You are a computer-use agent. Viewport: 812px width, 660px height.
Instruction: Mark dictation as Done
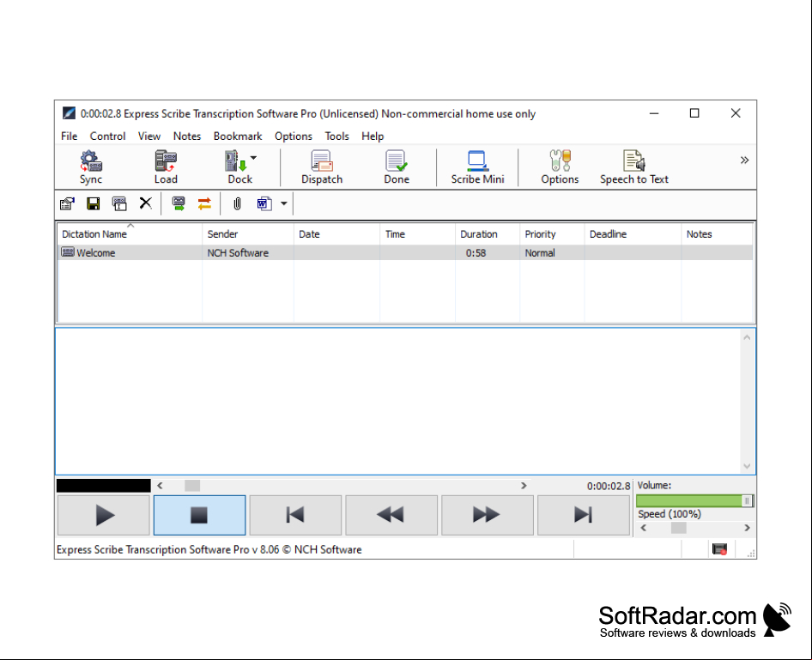point(397,167)
